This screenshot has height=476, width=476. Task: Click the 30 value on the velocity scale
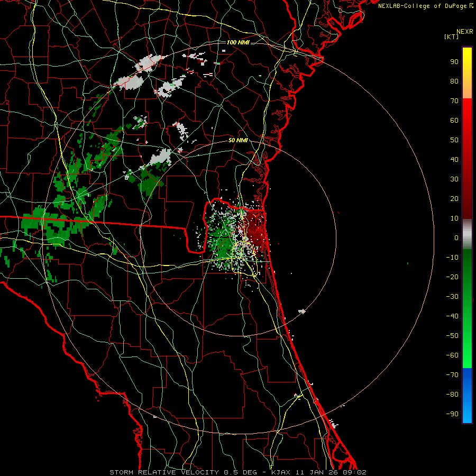tap(454, 179)
